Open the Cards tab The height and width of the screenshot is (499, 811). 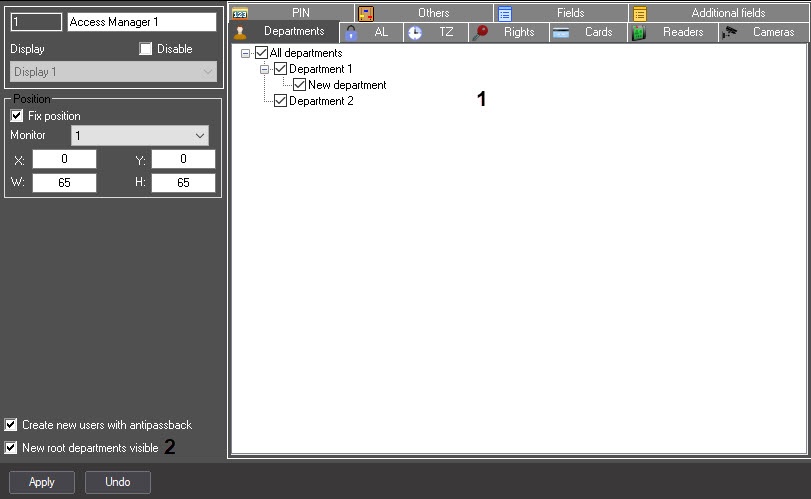click(x=588, y=32)
